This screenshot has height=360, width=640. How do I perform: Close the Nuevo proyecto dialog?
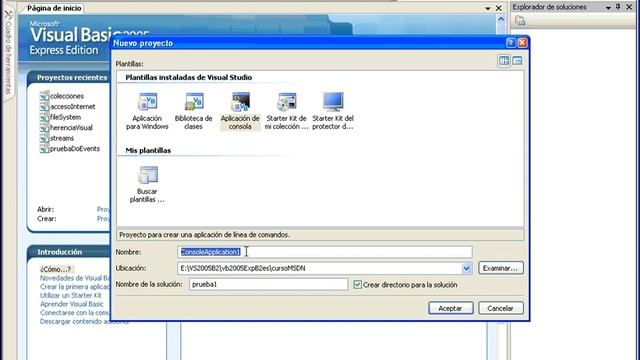pos(522,43)
